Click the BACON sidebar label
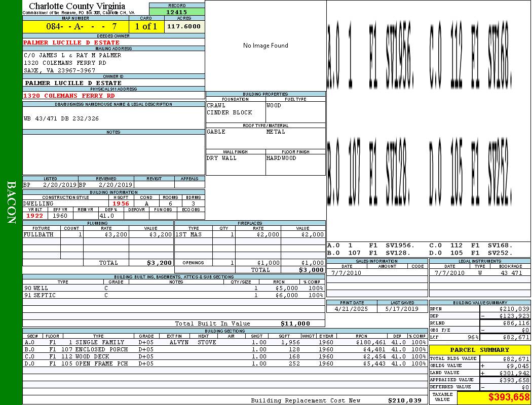This screenshot has height=405, width=532. point(11,202)
